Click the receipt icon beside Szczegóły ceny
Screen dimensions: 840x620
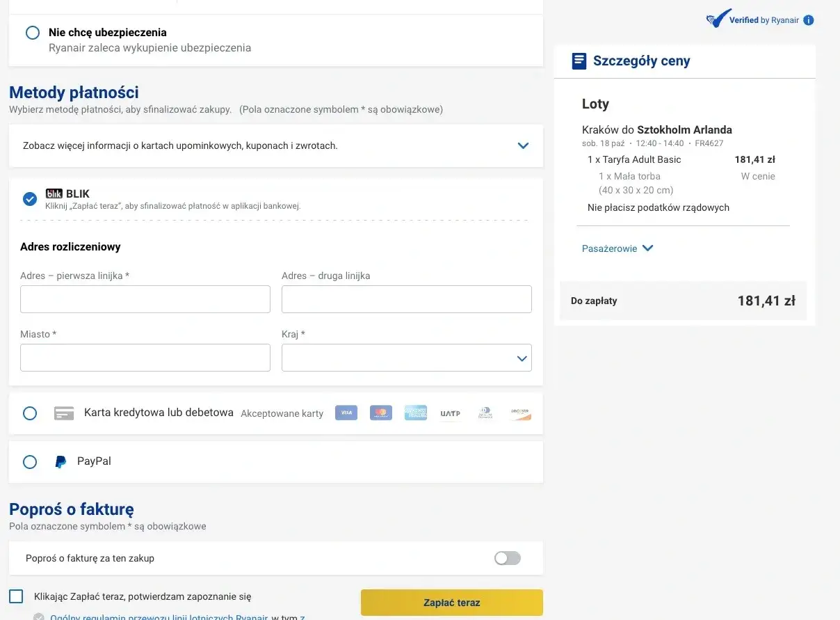click(x=579, y=61)
